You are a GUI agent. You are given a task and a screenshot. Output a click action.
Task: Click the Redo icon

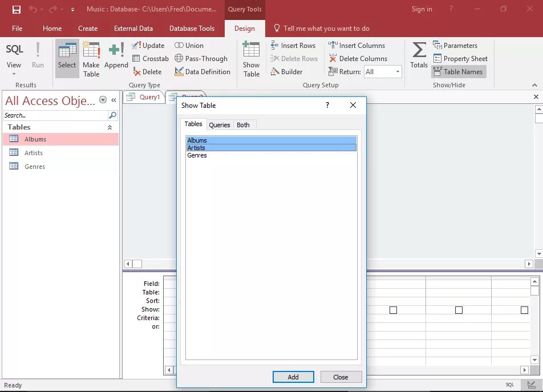[53, 9]
